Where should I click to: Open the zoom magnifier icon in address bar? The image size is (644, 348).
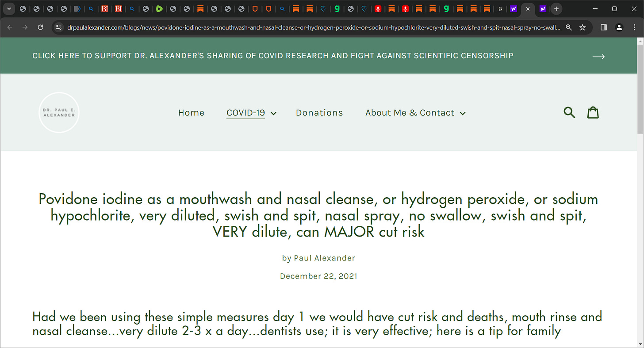point(569,27)
